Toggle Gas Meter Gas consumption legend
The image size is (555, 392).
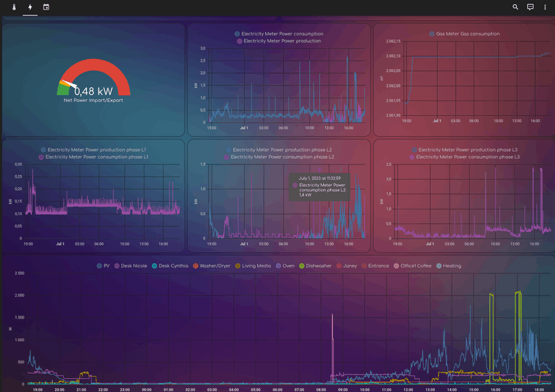pos(464,34)
